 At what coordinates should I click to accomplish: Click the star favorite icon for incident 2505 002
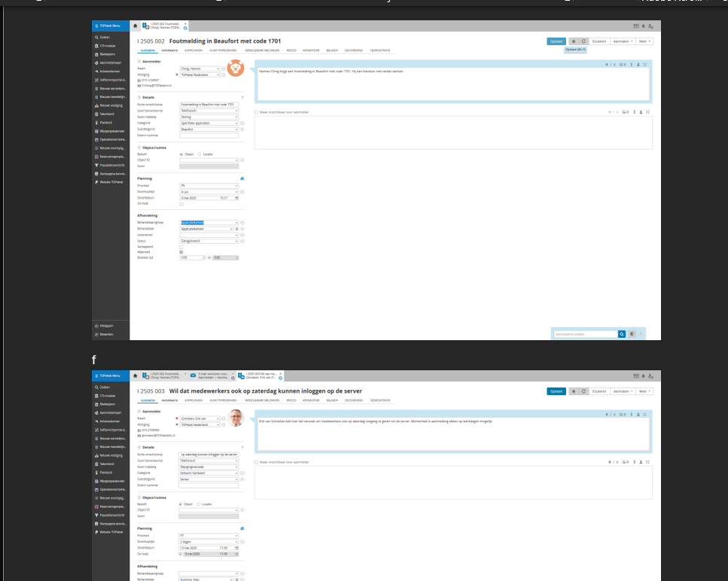[574, 41]
